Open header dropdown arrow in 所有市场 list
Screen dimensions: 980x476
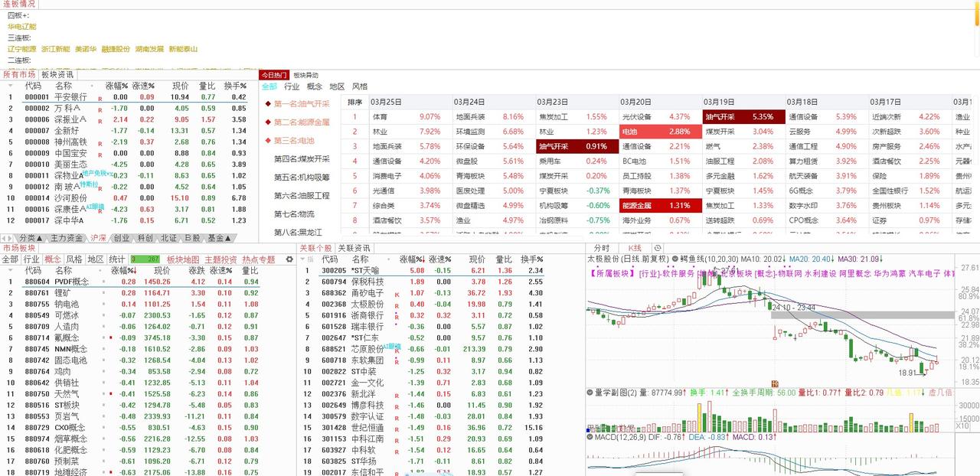tap(9, 86)
